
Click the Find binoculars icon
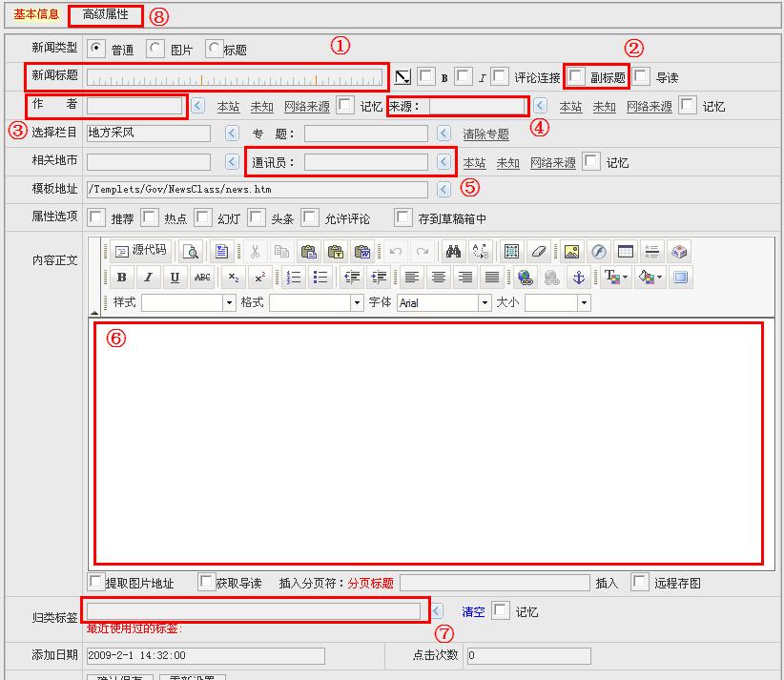coord(453,252)
